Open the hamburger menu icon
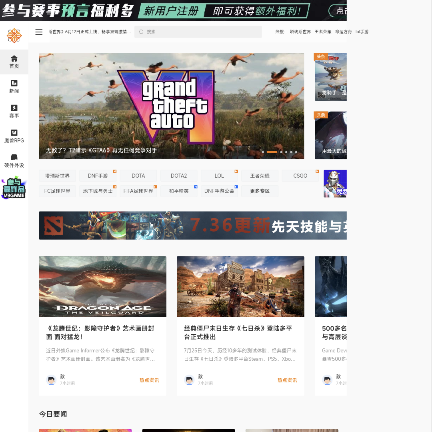The height and width of the screenshot is (432, 432). point(39,32)
